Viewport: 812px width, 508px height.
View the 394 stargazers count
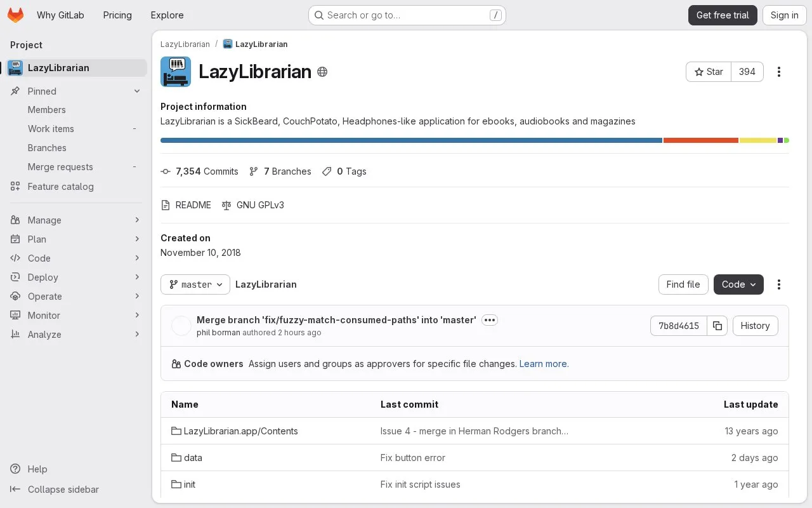coord(747,72)
